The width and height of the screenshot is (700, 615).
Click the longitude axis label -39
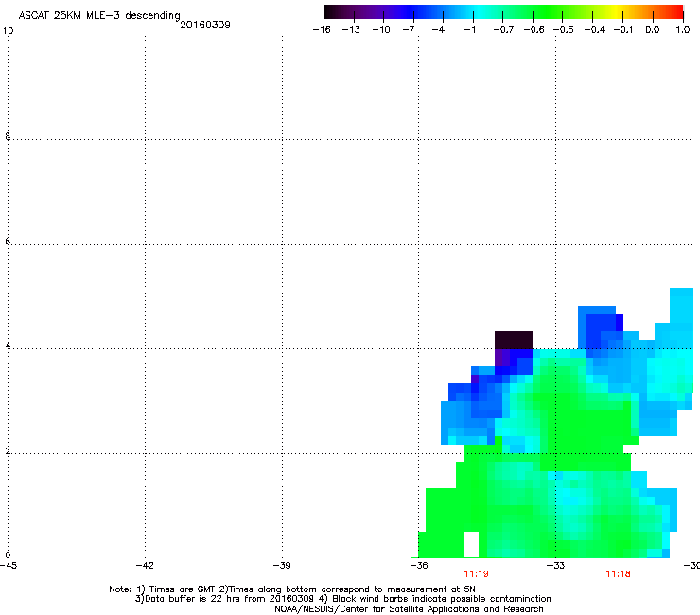tap(282, 566)
